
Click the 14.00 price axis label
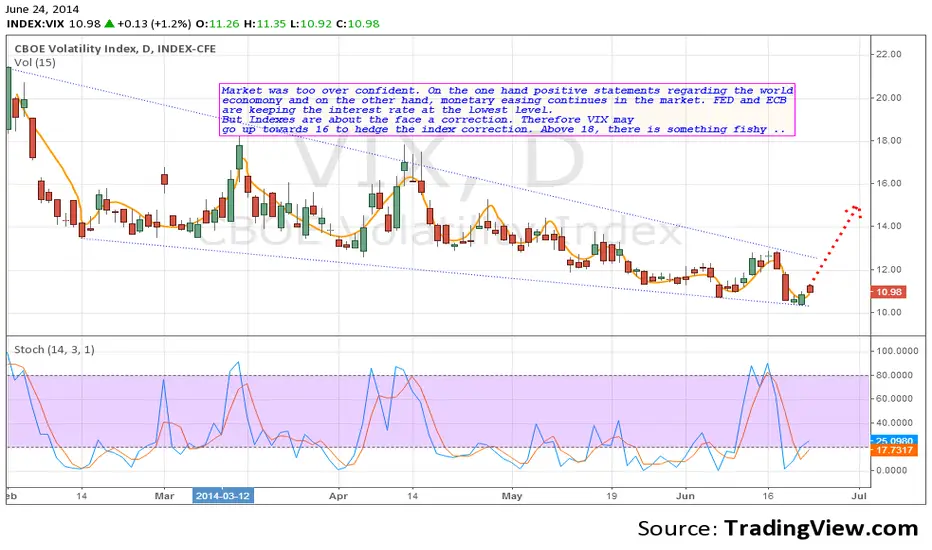pos(889,226)
